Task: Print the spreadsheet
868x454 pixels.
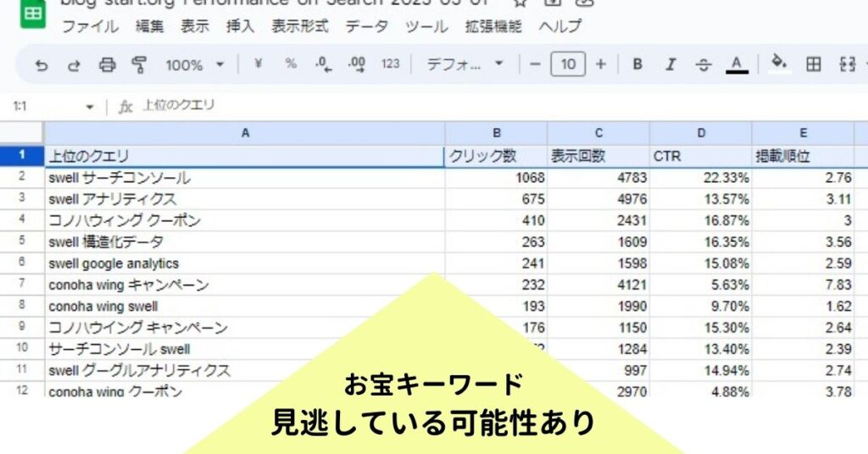Action: point(107,64)
